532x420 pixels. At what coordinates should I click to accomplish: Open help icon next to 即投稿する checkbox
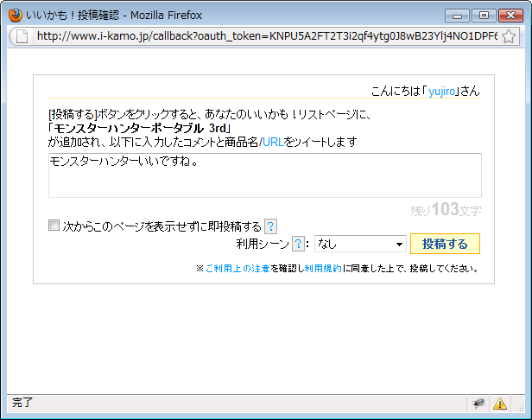(270, 226)
